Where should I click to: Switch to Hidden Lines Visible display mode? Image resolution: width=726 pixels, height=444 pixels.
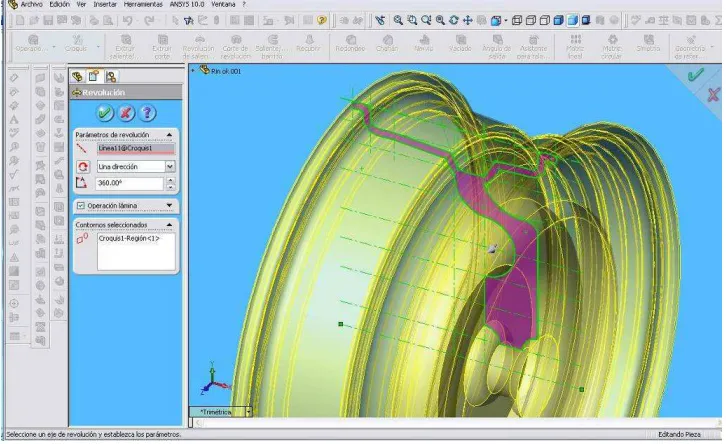coord(531,20)
